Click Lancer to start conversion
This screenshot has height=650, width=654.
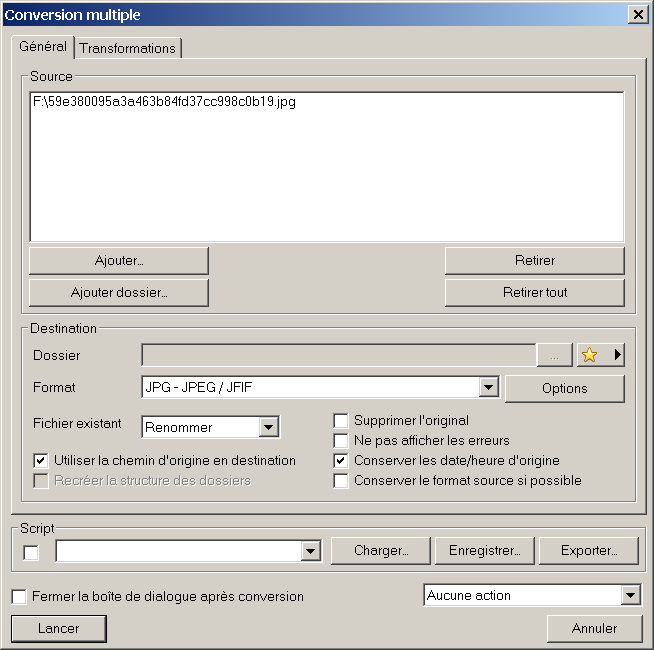[x=58, y=628]
